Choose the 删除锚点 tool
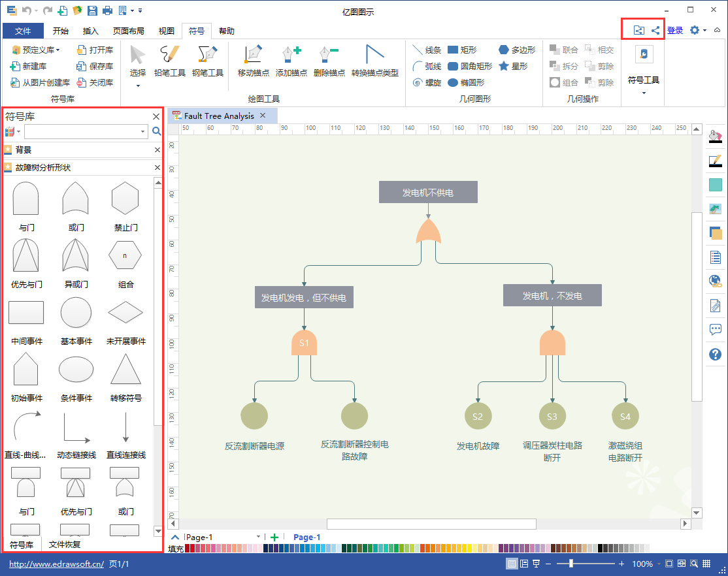The width and height of the screenshot is (728, 576). (x=329, y=61)
